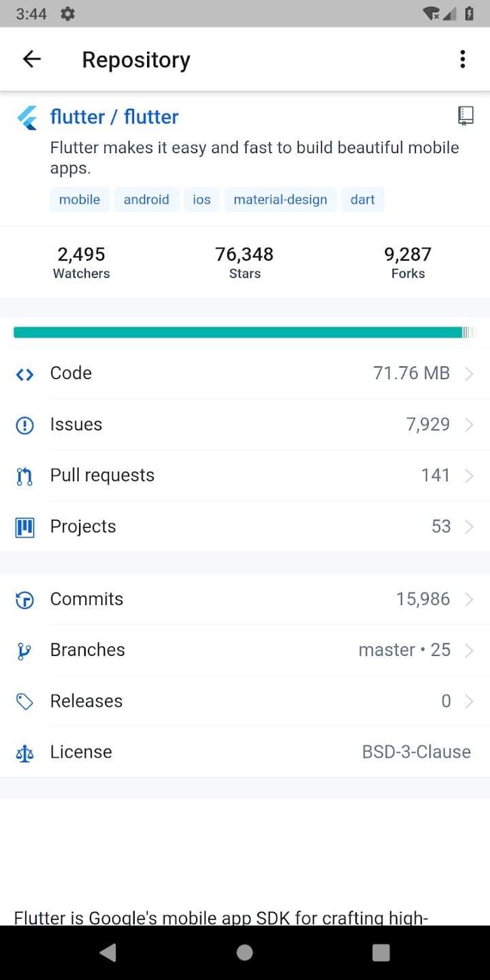The height and width of the screenshot is (980, 490).
Task: Open the three-dot overflow menu
Action: click(x=462, y=59)
